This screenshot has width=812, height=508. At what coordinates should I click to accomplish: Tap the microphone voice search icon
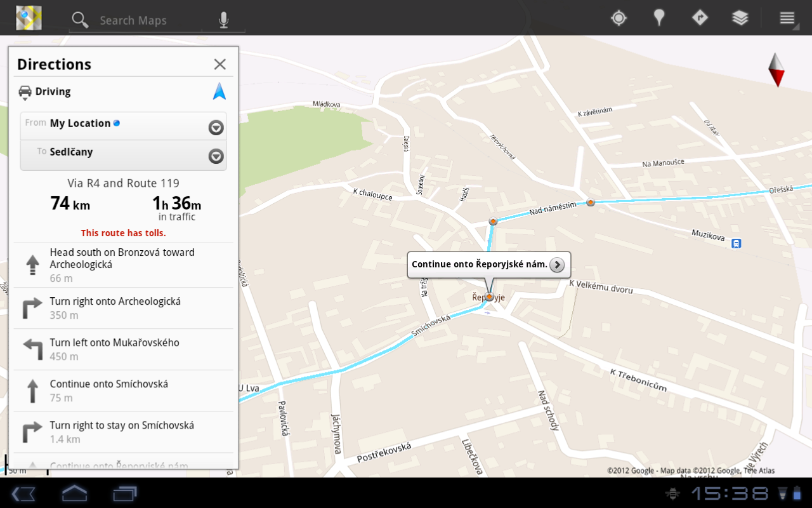[223, 20]
